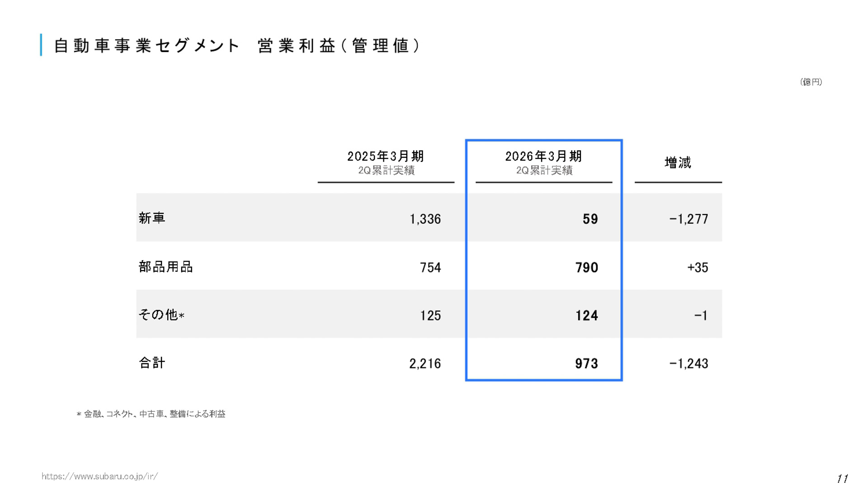Click the value 124 for その他
Screen dimensions: 868x488
tap(586, 315)
